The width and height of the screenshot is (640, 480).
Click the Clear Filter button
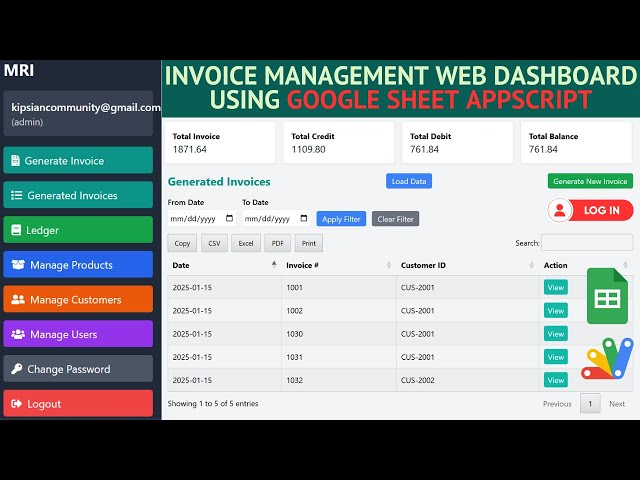[x=395, y=219]
